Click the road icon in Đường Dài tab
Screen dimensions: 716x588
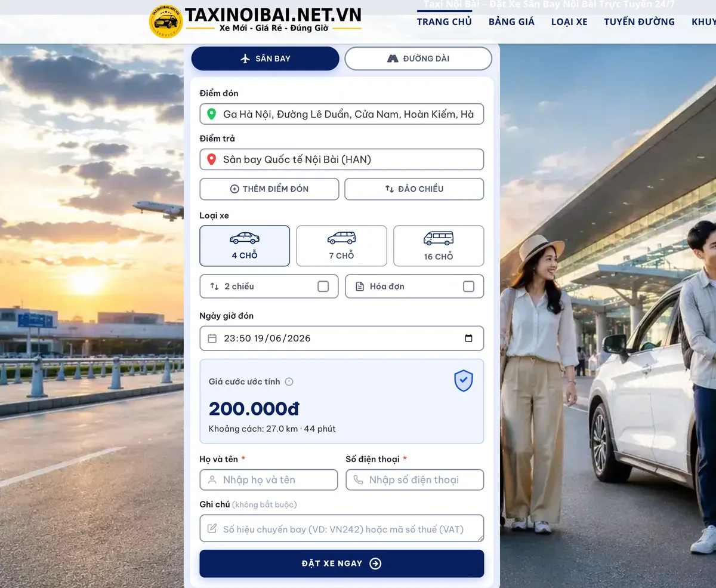coord(393,59)
